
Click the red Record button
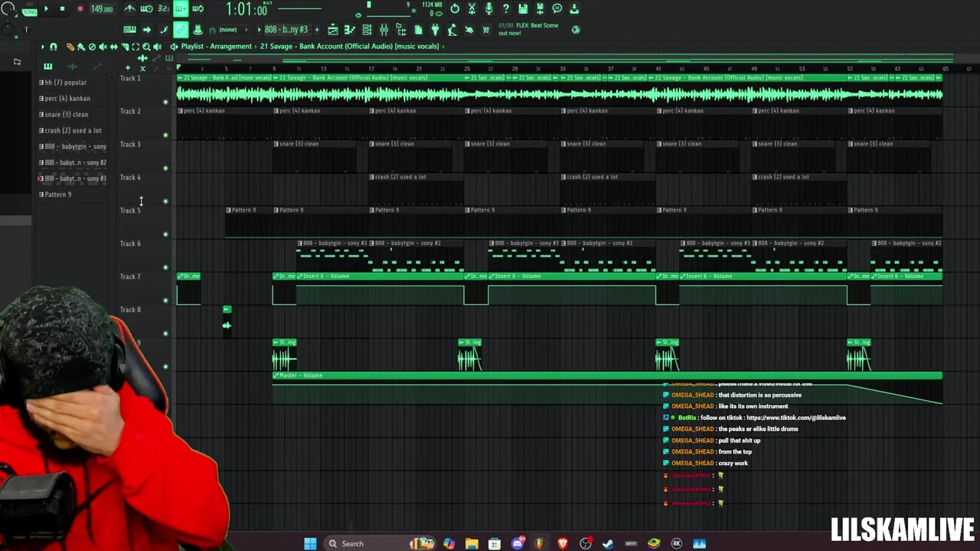click(80, 9)
